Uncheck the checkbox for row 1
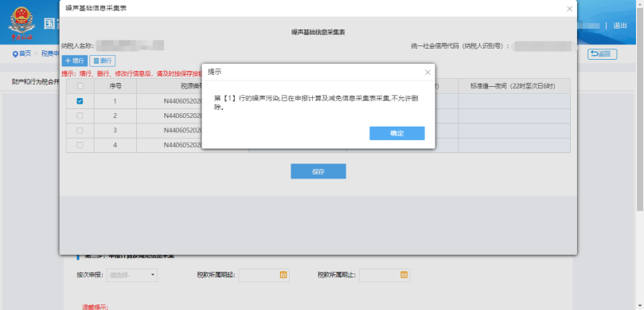Viewport: 644px width, 310px height. (80, 101)
